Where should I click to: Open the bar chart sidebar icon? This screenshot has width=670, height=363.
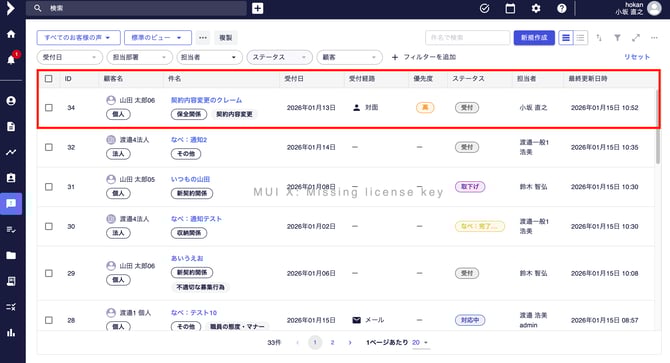(11, 333)
